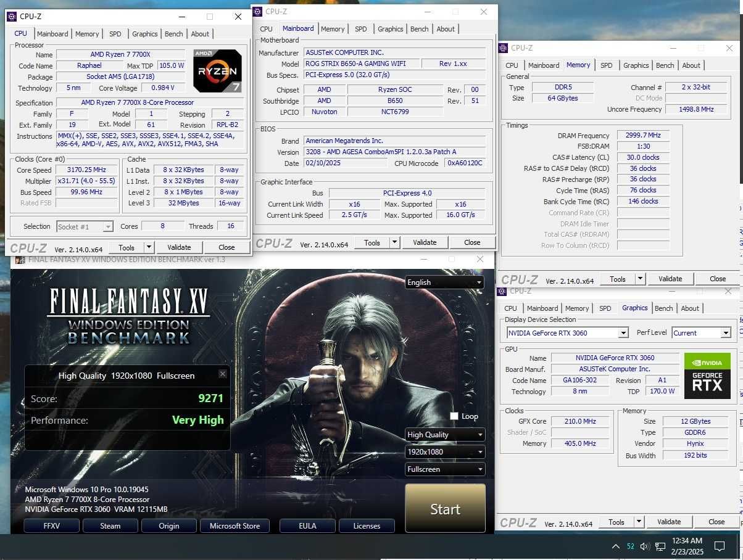This screenshot has height=560, width=743.
Task: Open the Bench tab in the Graphics window
Action: (x=664, y=308)
